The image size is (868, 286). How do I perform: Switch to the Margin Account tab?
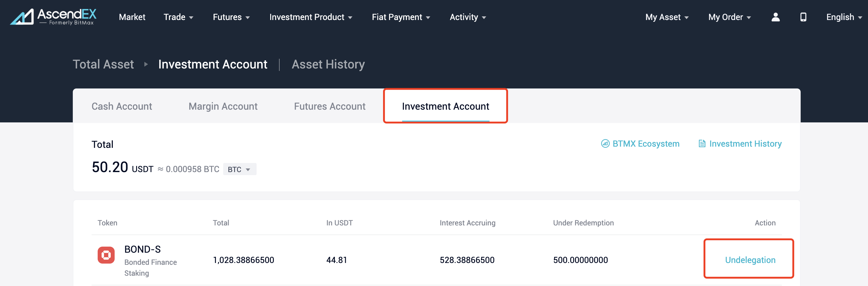[223, 106]
